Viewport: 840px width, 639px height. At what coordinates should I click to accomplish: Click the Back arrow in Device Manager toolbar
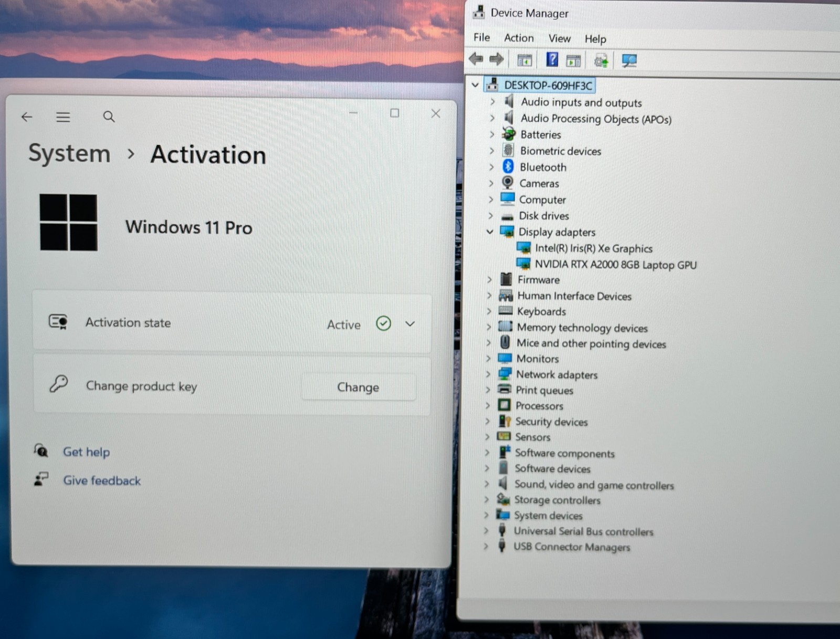click(476, 59)
